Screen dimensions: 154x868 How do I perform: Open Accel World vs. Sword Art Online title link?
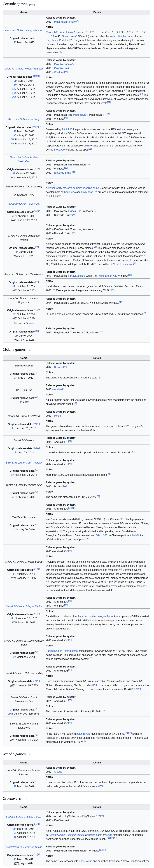(x=24, y=847)
